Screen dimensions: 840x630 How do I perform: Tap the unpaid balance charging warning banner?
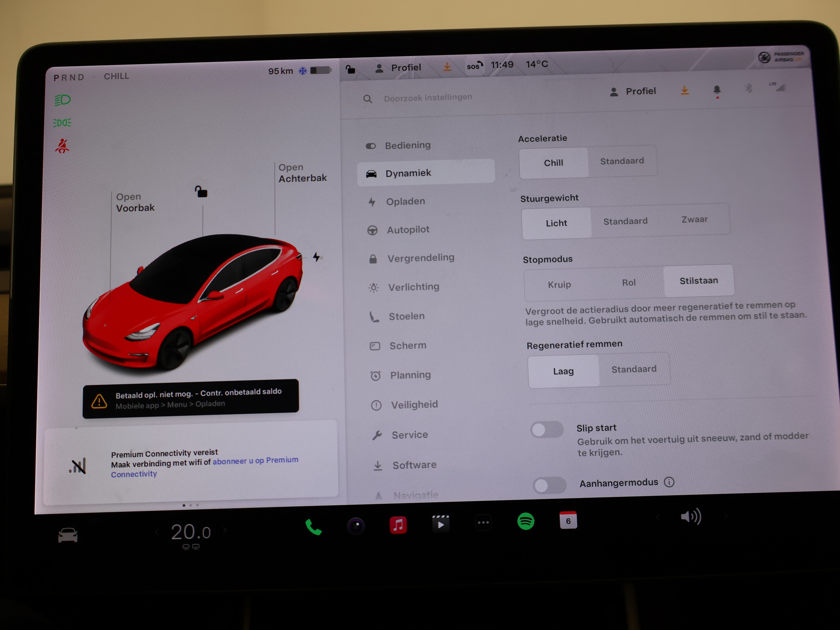[191, 399]
